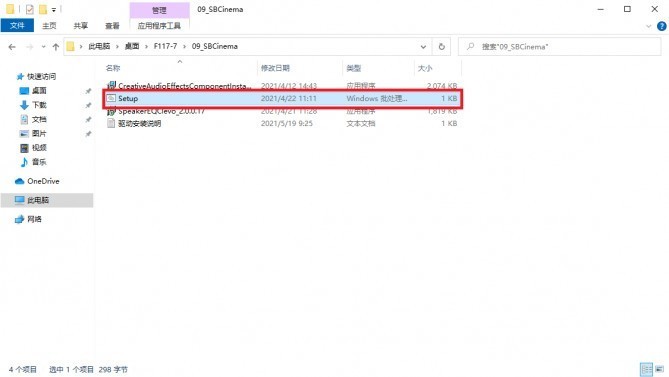Viewport: 669px width, 377px height.
Task: Click the properties quick access toolbar icon
Action: point(29,9)
